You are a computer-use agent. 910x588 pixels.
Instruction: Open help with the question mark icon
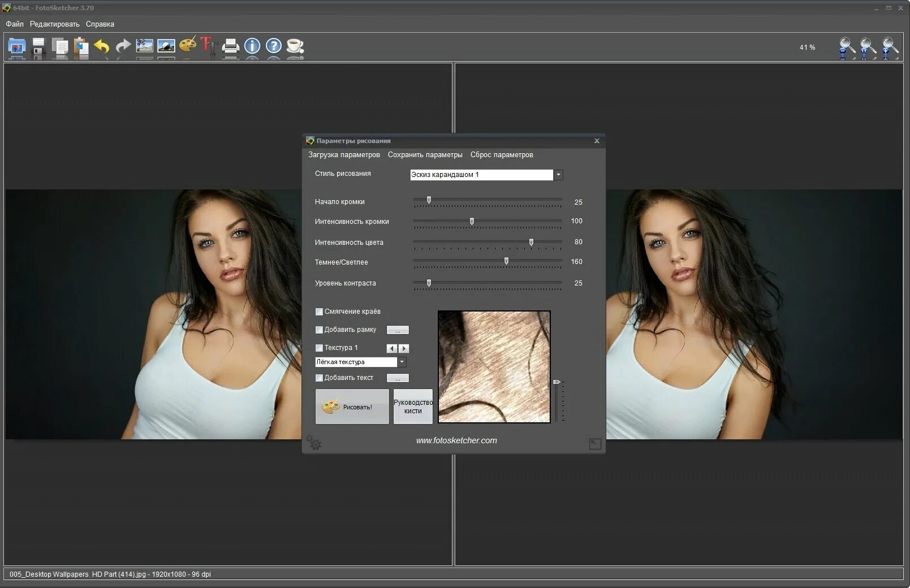pyautogui.click(x=274, y=46)
